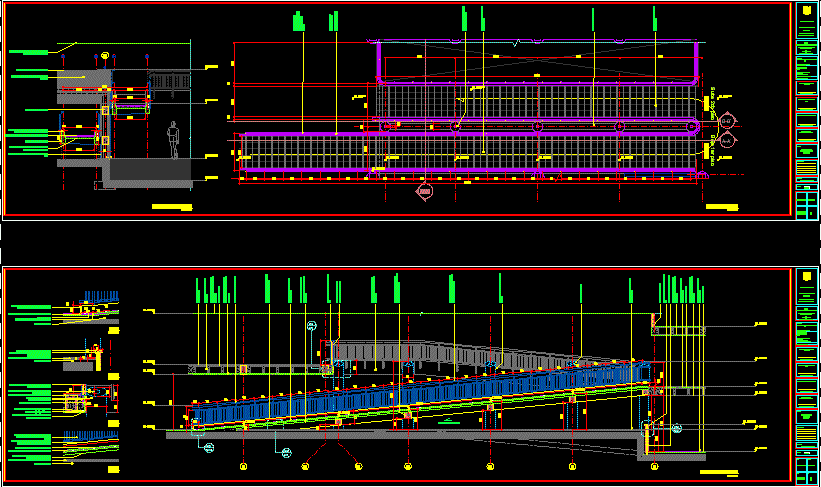Select the yellow logo in upper title block
The image size is (821, 487).
pyautogui.click(x=805, y=11)
